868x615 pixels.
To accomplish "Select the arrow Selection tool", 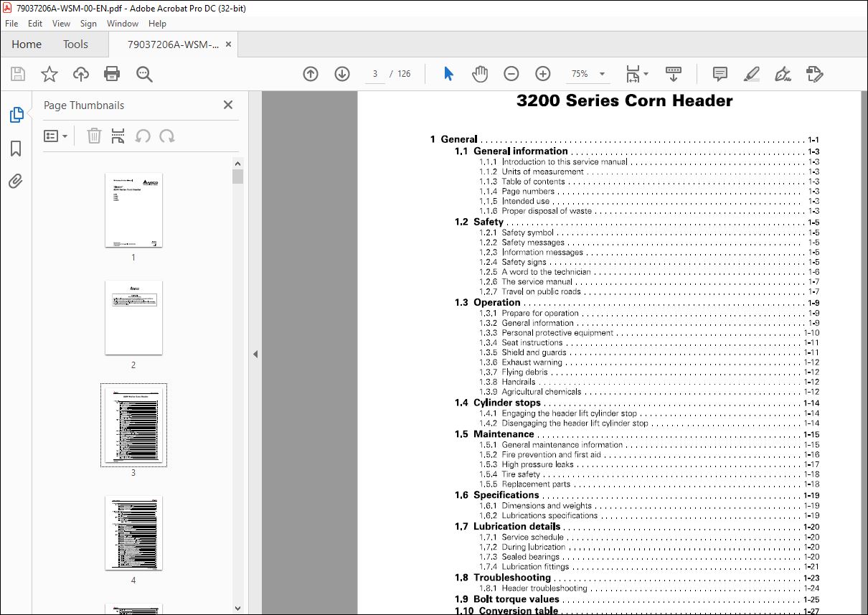I will tap(448, 74).
